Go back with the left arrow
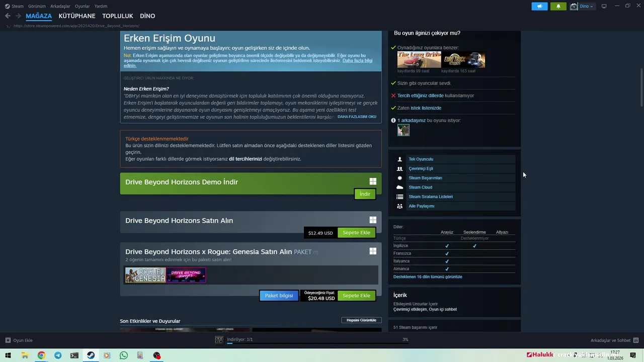The width and height of the screenshot is (644, 362). pyautogui.click(x=8, y=16)
